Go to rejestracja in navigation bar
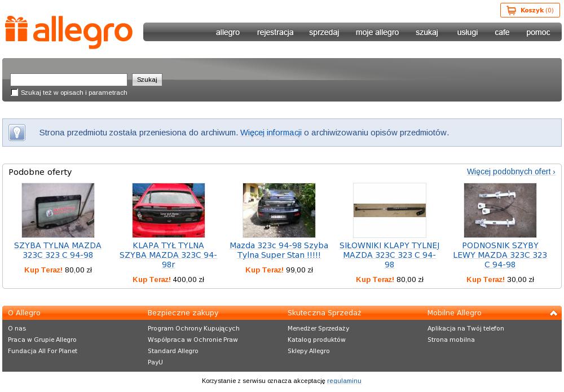 [275, 32]
